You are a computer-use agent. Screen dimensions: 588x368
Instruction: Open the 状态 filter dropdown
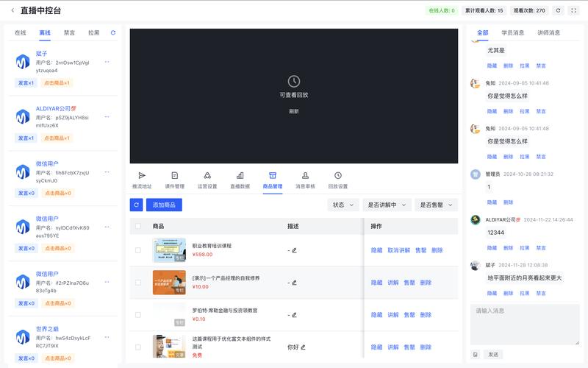(x=343, y=205)
